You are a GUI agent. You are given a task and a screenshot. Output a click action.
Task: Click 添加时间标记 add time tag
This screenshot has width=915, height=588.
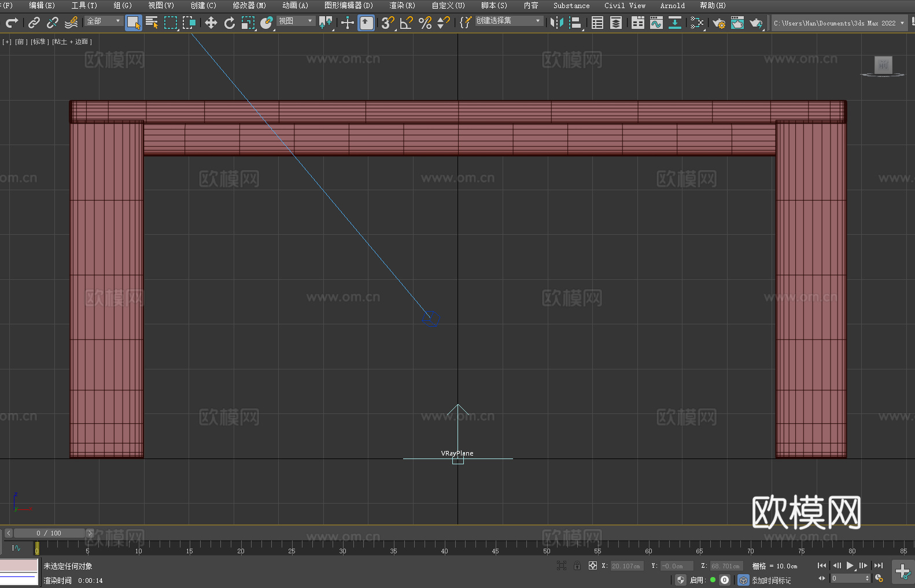[771, 580]
